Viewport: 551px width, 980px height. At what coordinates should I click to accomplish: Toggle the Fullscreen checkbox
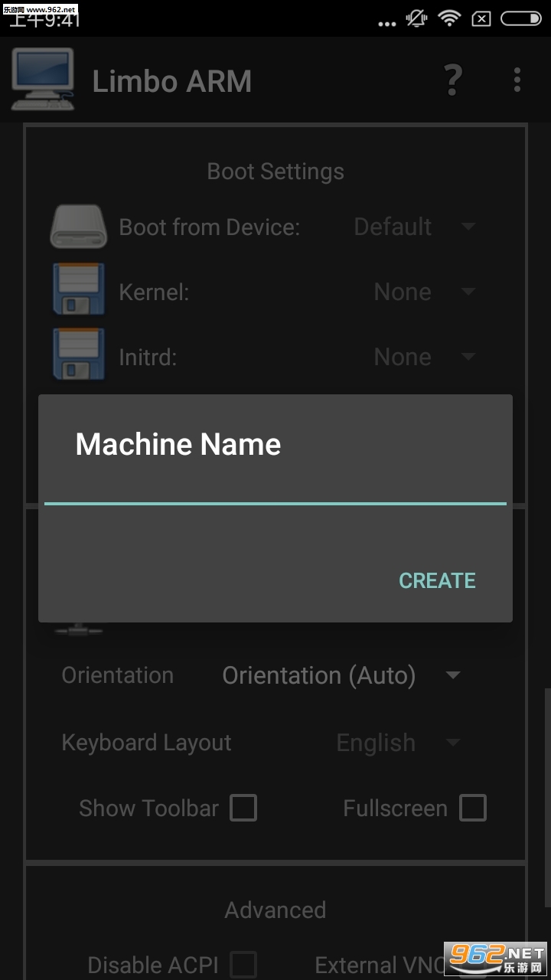click(x=472, y=808)
